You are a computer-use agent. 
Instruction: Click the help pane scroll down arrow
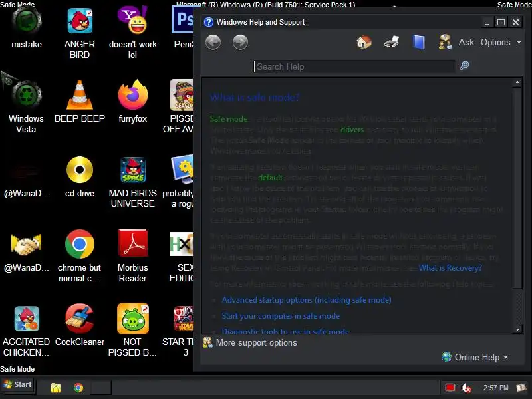[517, 329]
